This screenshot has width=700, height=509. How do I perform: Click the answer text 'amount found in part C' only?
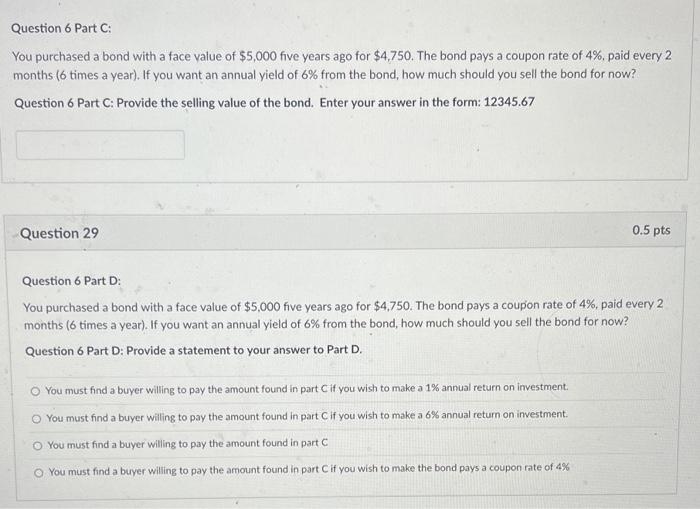(188, 444)
